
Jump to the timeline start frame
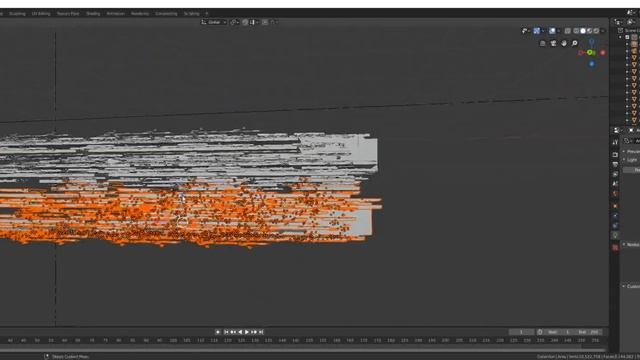pos(226,332)
